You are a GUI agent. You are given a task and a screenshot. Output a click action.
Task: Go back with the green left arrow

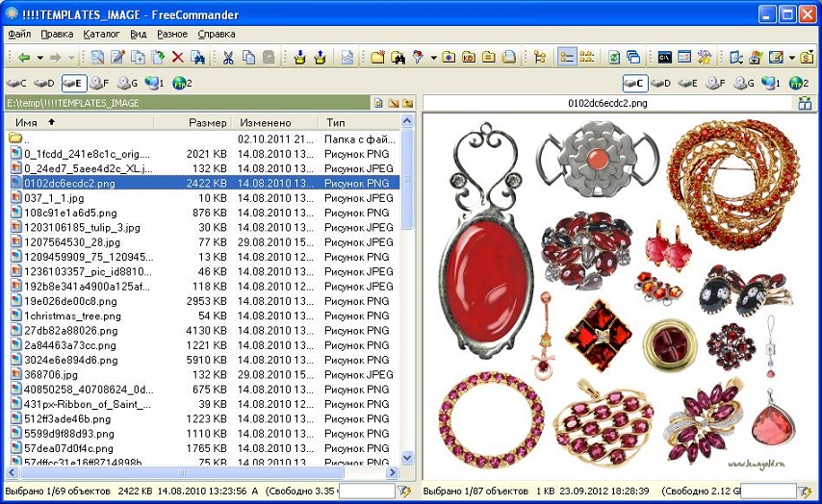tap(24, 57)
